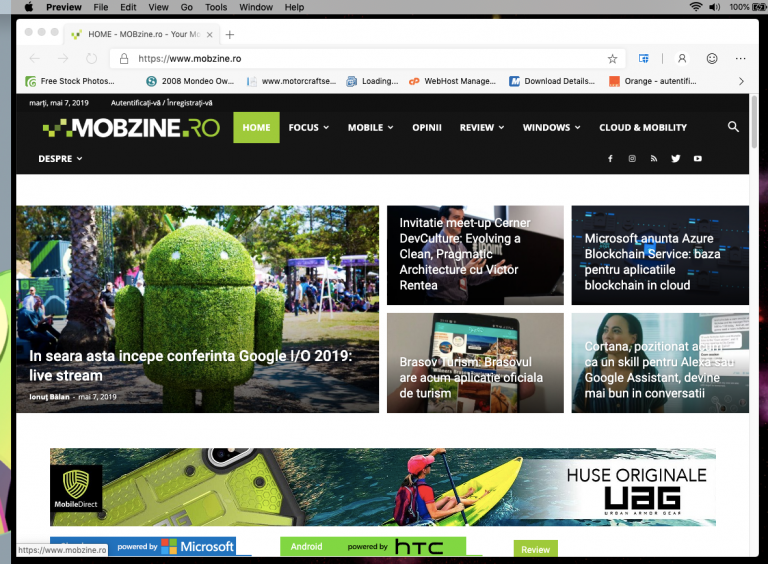The image size is (768, 564).
Task: Open the Tools menu
Action: click(216, 7)
